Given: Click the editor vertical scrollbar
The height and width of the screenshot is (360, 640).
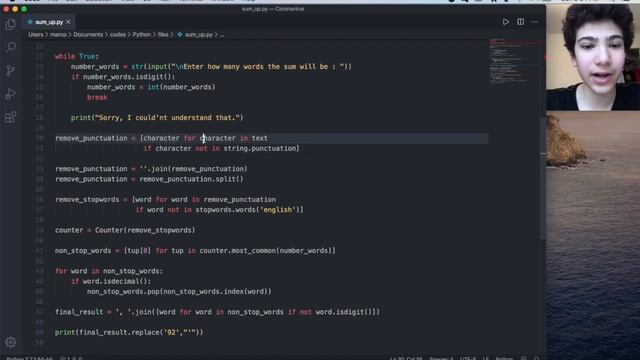Looking at the screenshot, I should (543, 178).
